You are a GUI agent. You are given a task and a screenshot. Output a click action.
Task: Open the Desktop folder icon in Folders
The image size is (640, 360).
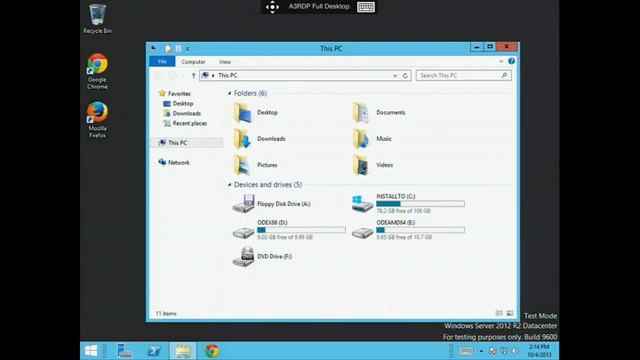tap(243, 113)
